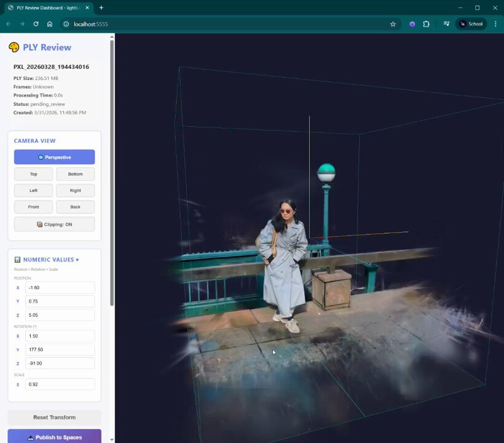Toggle the Clipping: ON button
Viewport: 504px width, 443px height.
click(54, 225)
